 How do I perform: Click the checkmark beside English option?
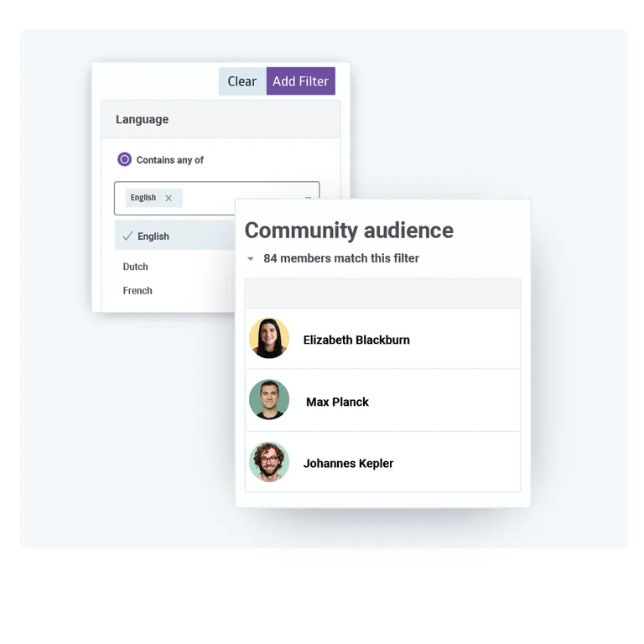pos(128,236)
